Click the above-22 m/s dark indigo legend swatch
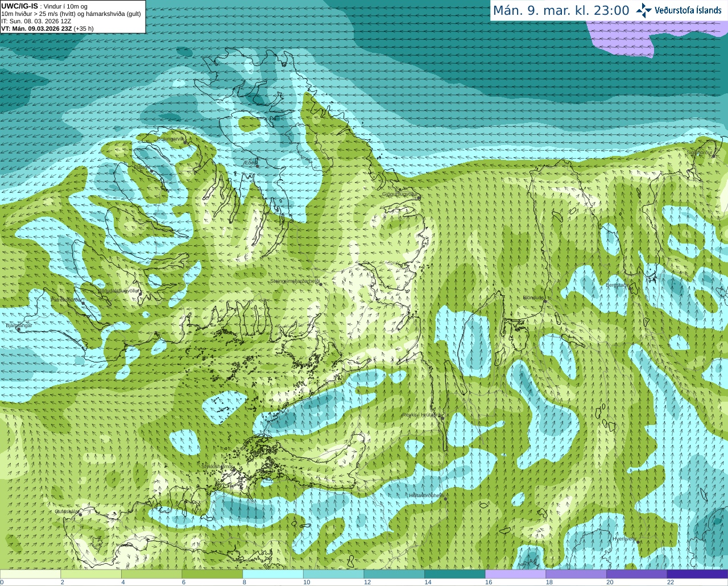This screenshot has width=728, height=586. (697, 574)
